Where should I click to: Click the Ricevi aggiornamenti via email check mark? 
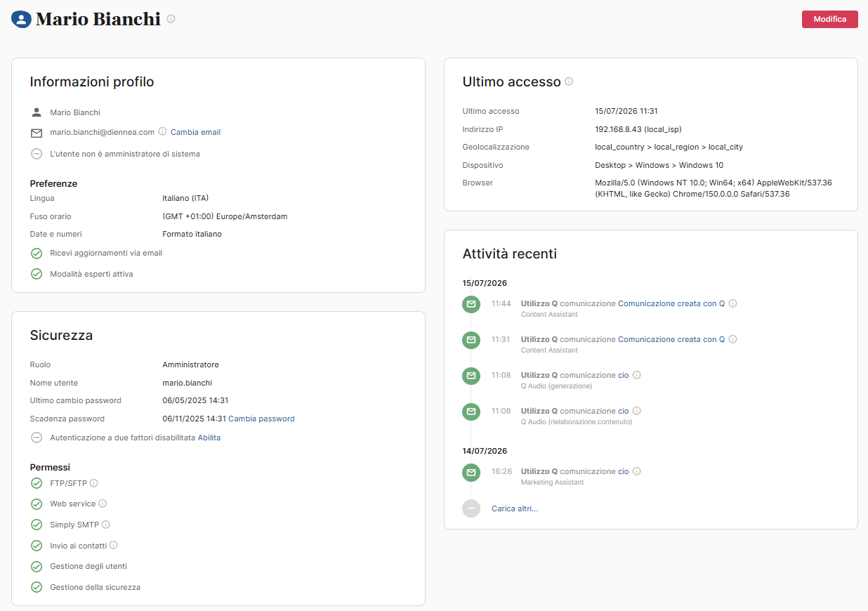pos(37,253)
